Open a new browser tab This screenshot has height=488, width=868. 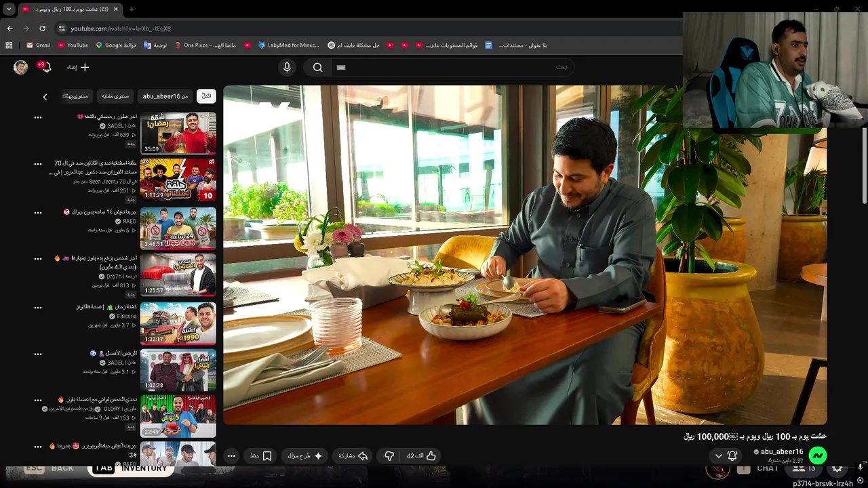click(132, 9)
